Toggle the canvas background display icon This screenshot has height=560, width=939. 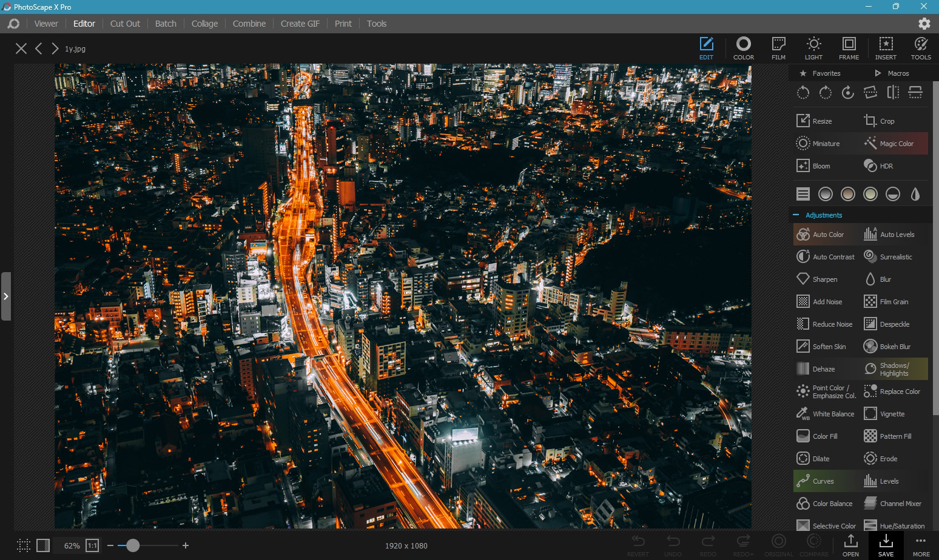[x=43, y=545]
